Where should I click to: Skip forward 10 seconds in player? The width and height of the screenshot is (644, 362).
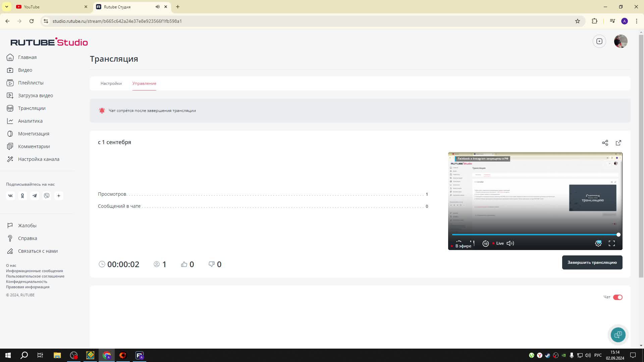(485, 244)
